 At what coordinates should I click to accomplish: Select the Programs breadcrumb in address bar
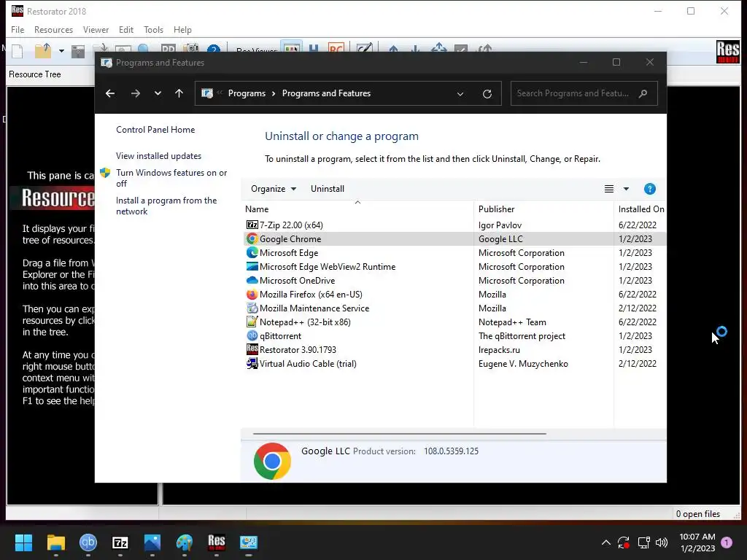click(x=247, y=93)
